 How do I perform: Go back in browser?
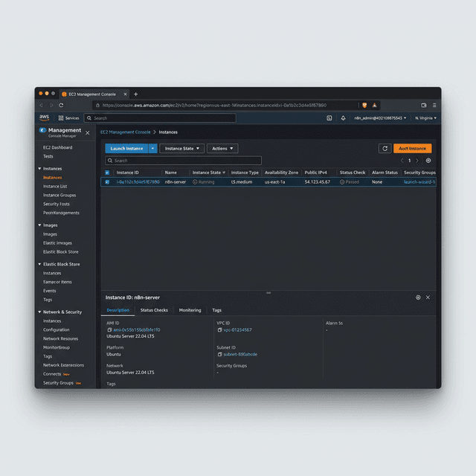pos(42,105)
